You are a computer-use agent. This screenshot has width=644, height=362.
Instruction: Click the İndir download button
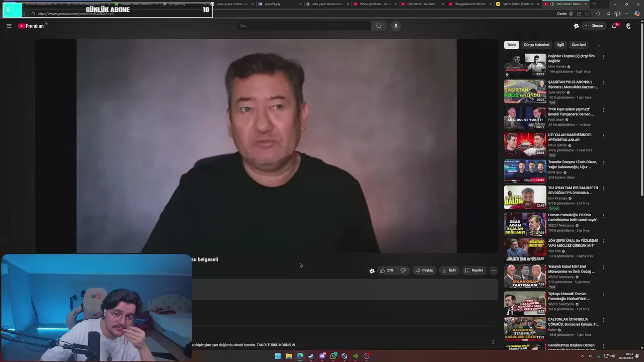point(449,270)
